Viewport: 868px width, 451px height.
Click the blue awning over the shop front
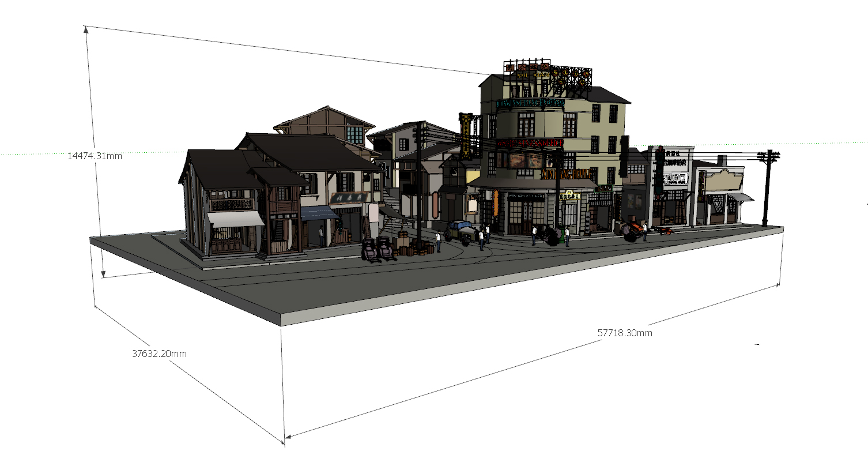319,213
